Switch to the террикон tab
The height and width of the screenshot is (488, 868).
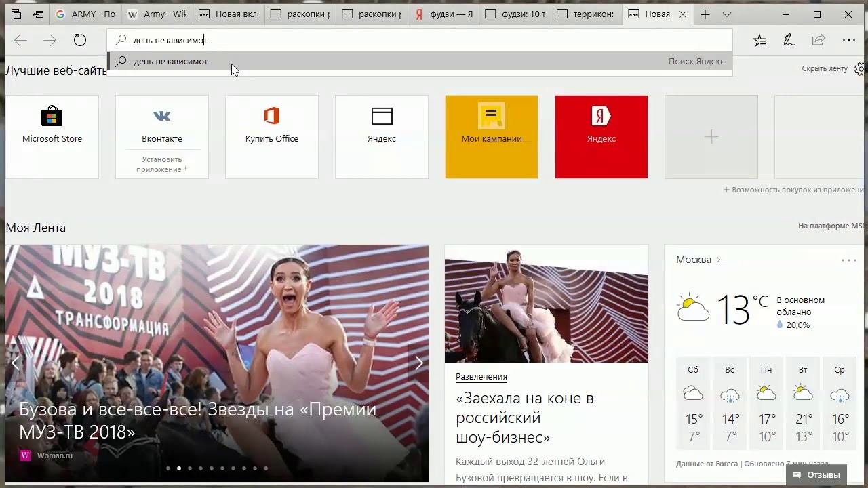pos(588,14)
